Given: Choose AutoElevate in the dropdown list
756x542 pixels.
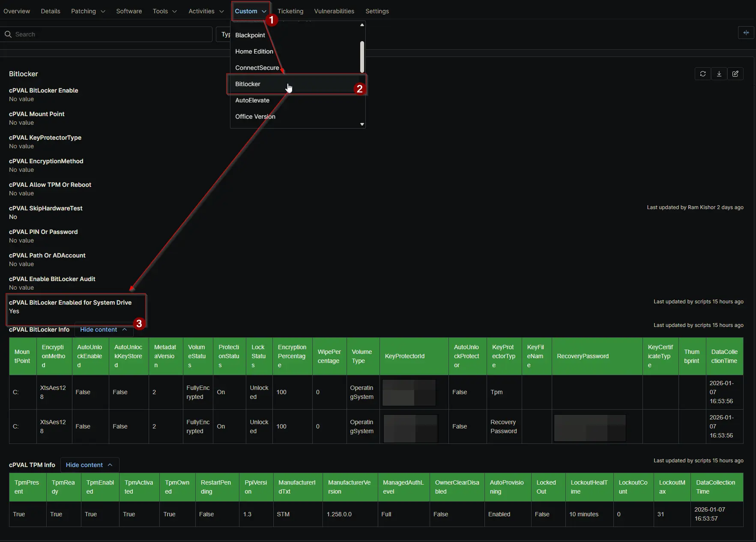Looking at the screenshot, I should click(x=252, y=100).
